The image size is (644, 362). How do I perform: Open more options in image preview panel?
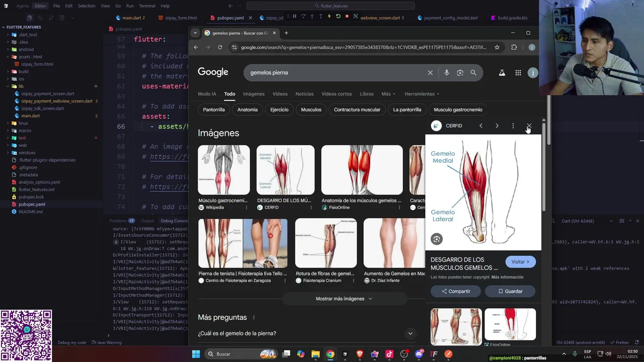[513, 126]
